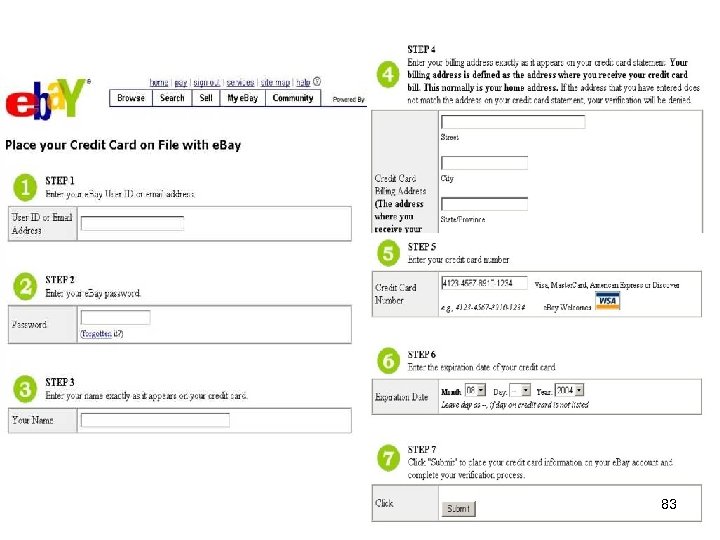Click the 'Place your Credit Card on File with eBay' heading

coord(123,145)
